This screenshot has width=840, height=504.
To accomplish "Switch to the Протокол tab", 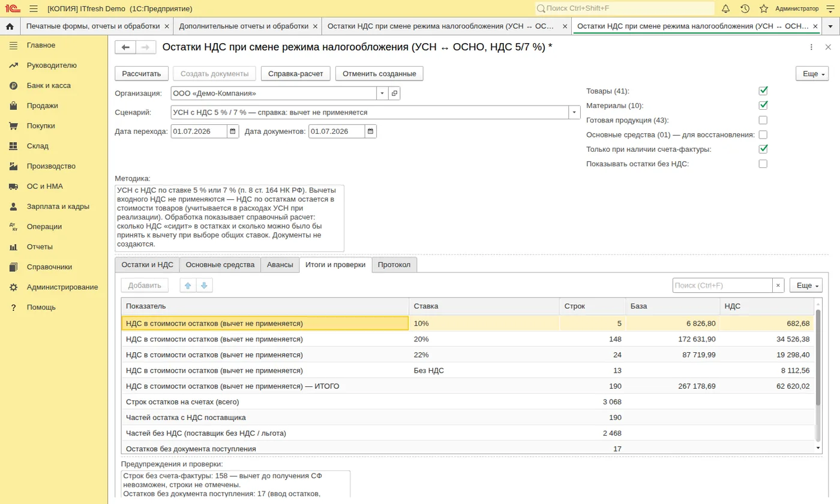I will (394, 265).
